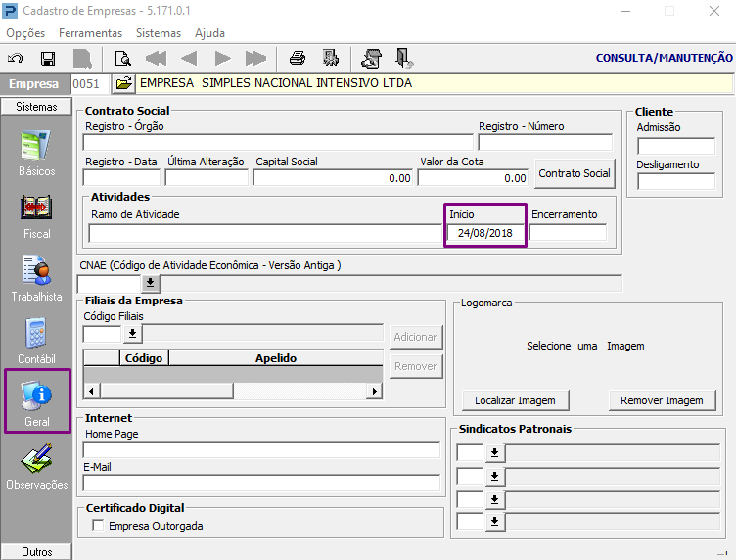Image resolution: width=736 pixels, height=560 pixels.
Task: Open the Código Filiais dropdown arrow
Action: (133, 334)
